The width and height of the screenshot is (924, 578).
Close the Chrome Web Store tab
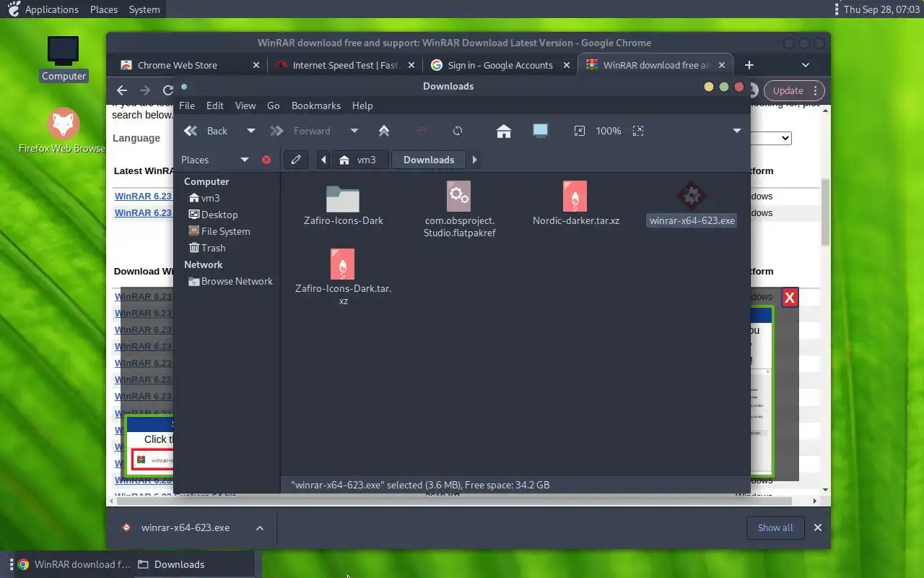pos(256,65)
